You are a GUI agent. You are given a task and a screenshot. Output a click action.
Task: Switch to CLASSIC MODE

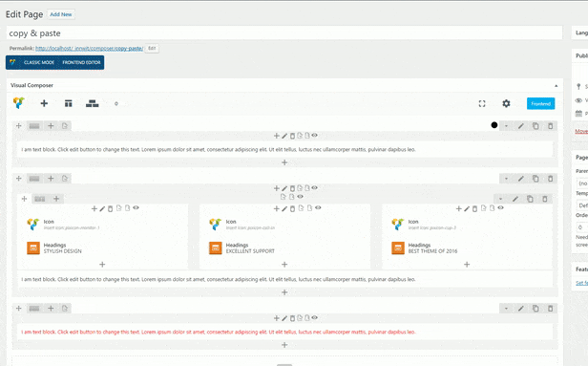click(x=39, y=62)
